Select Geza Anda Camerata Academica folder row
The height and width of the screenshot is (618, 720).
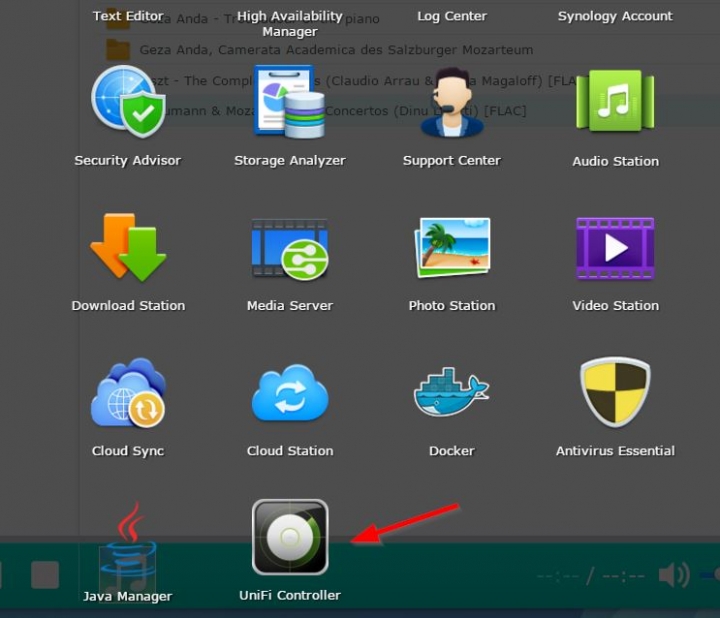tap(399, 49)
